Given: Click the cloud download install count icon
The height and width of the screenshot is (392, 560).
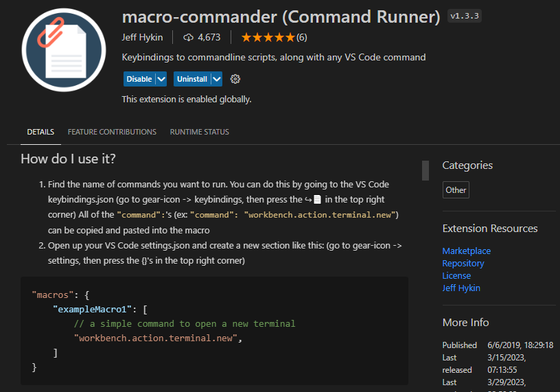Looking at the screenshot, I should tap(189, 37).
